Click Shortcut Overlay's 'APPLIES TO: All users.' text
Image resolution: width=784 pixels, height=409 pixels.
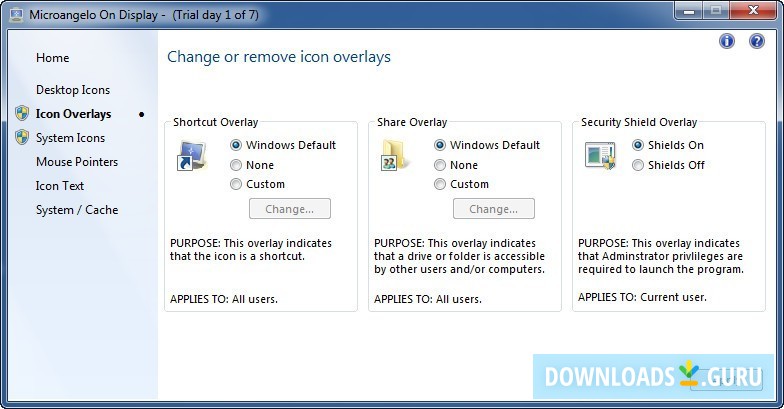(224, 300)
